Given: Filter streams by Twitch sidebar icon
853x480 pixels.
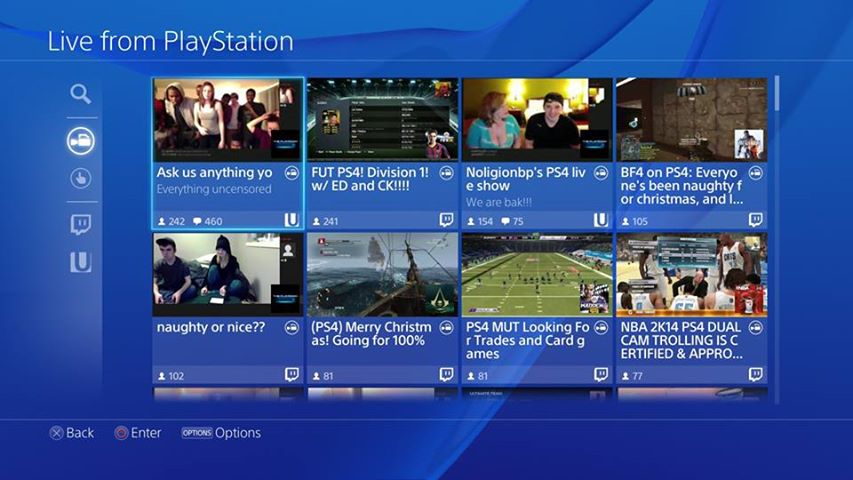Looking at the screenshot, I should [x=81, y=224].
